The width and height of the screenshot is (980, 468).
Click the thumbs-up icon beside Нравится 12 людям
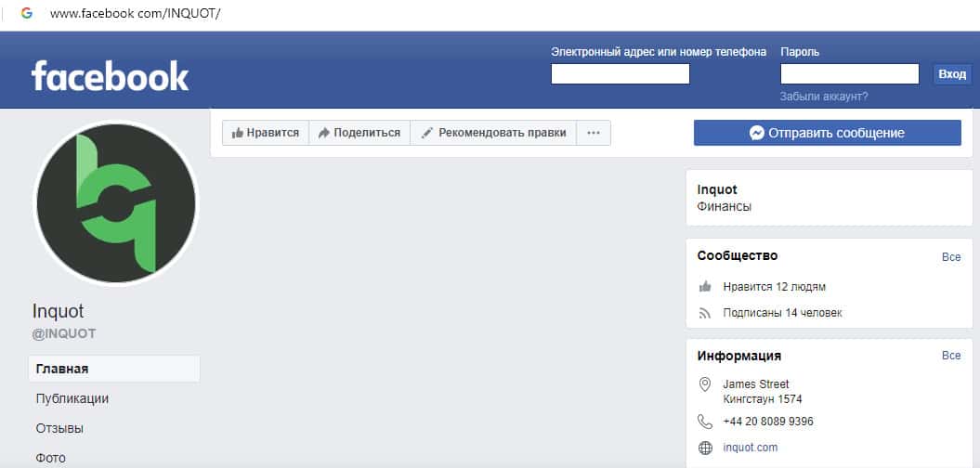tap(705, 287)
